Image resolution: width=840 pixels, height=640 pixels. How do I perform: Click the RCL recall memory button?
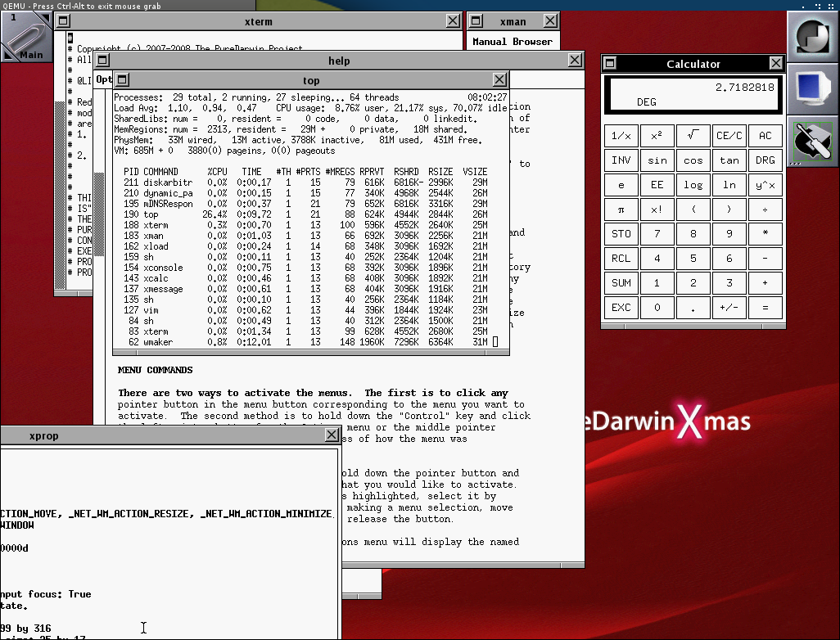(x=621, y=259)
